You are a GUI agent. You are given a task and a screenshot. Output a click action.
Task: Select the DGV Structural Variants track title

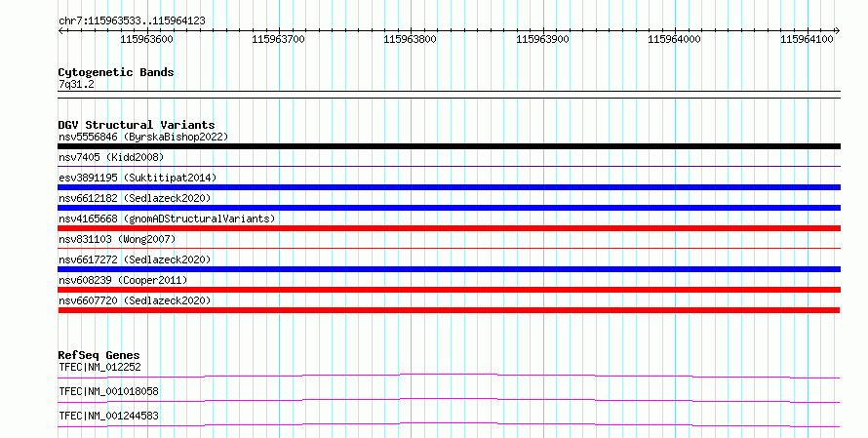(137, 125)
